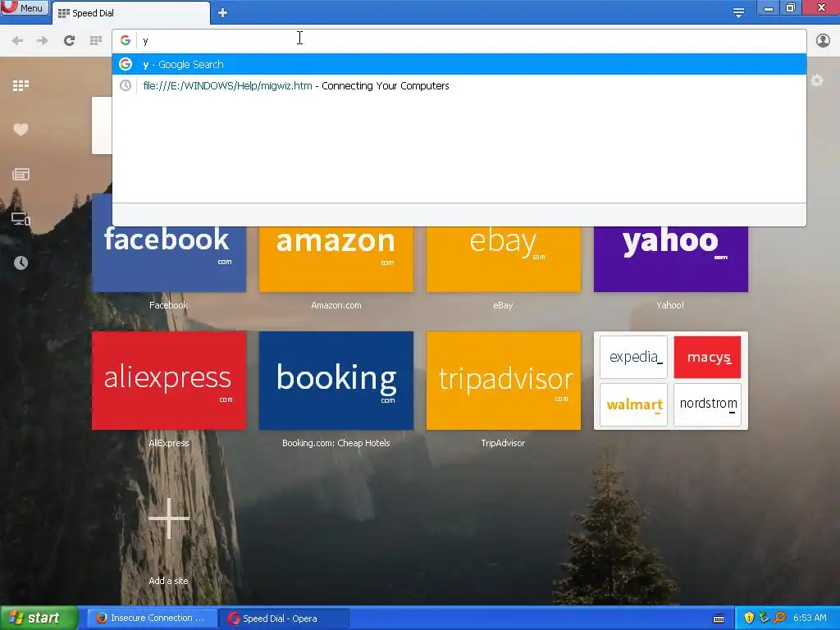The height and width of the screenshot is (630, 840).
Task: Open the walmart tile in the folder
Action: (x=634, y=404)
